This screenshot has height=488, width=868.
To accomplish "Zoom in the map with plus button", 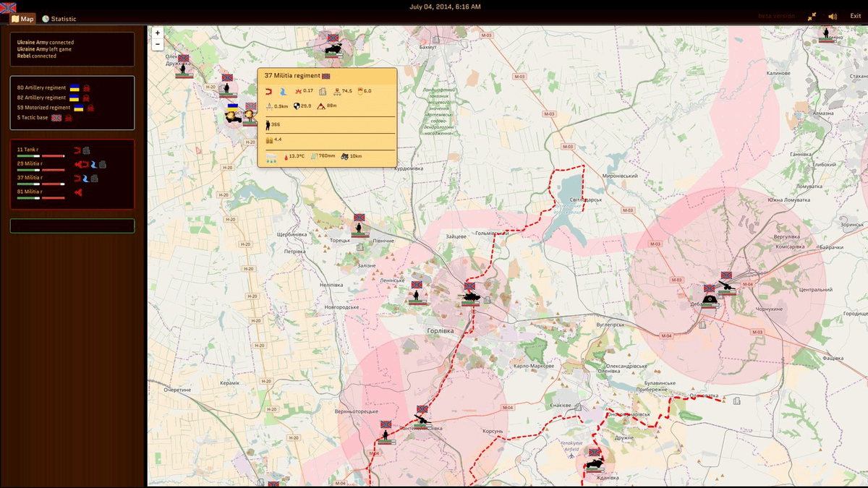I will 158,33.
